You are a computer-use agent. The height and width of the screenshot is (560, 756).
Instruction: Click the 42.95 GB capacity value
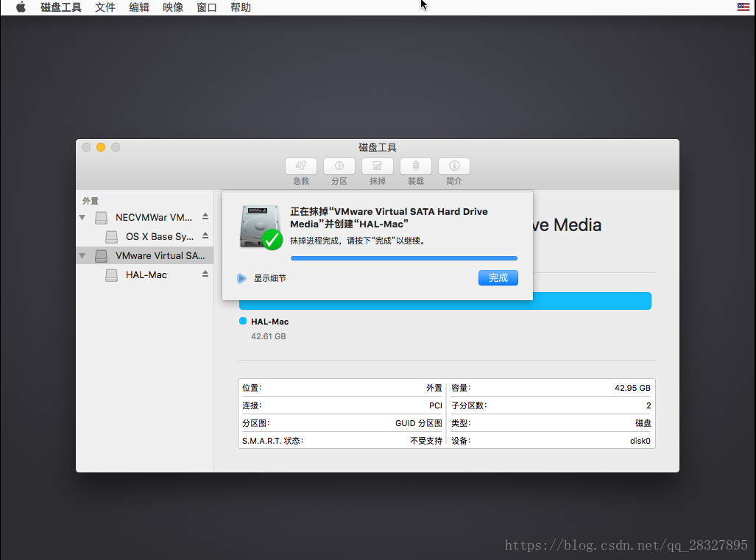(632, 388)
